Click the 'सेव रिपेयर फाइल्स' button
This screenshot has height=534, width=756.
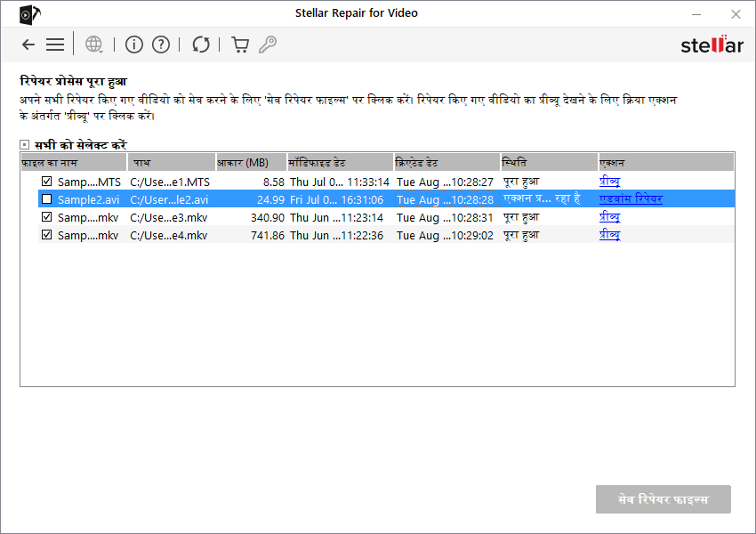[x=664, y=499]
